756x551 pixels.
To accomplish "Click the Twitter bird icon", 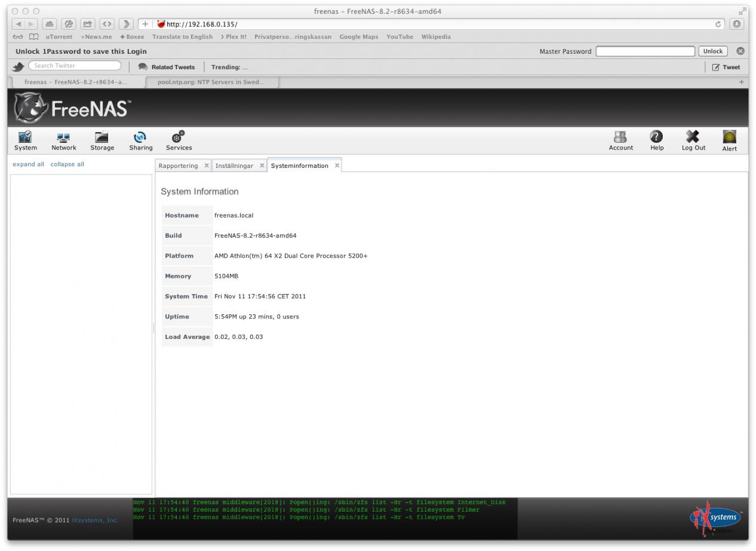I will [x=18, y=66].
